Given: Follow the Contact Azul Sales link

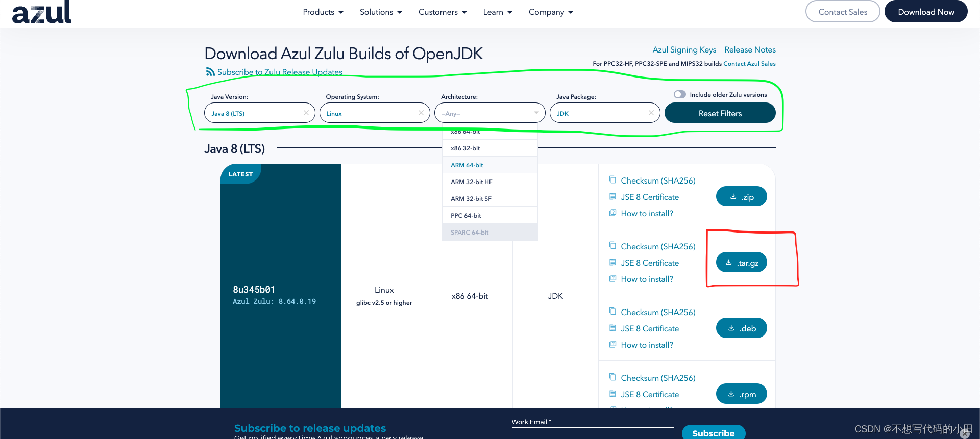Looking at the screenshot, I should click(749, 64).
